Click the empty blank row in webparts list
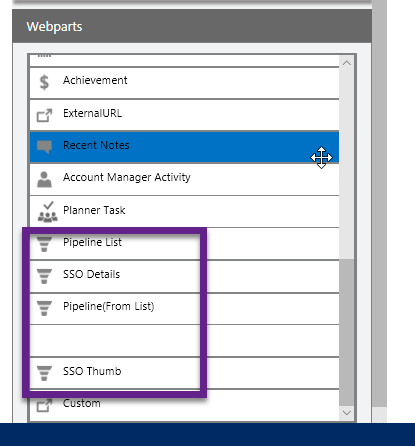 tap(184, 341)
